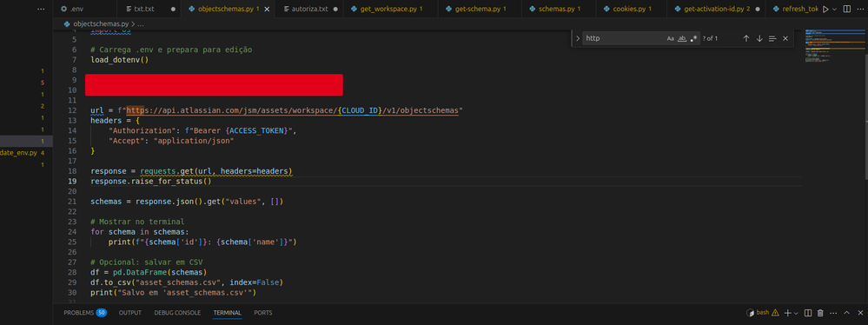Go to next find match arrow
Viewport: 868px width, 325px height.
(759, 38)
